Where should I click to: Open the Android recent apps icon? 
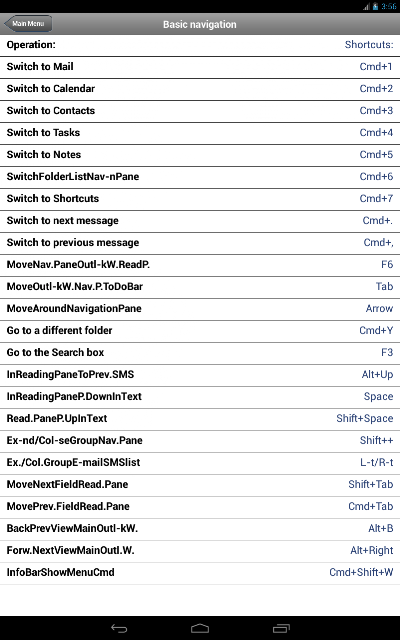[x=281, y=629]
